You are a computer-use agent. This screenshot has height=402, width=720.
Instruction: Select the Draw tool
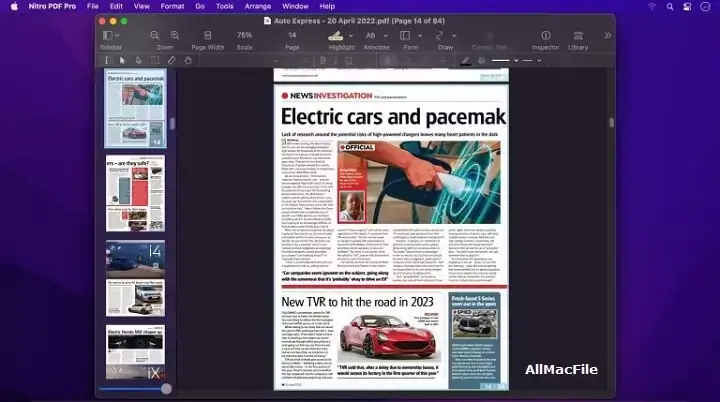(439, 35)
